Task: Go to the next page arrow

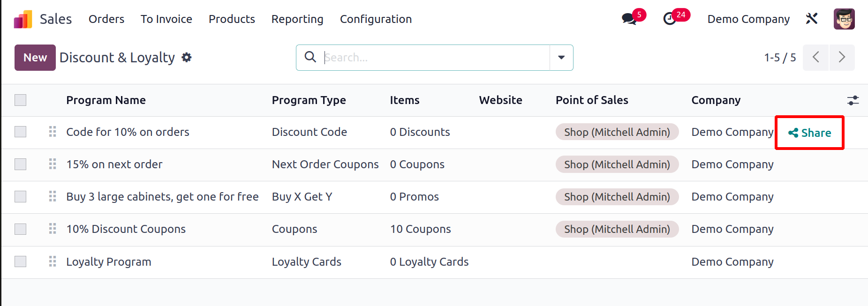Action: (x=842, y=58)
